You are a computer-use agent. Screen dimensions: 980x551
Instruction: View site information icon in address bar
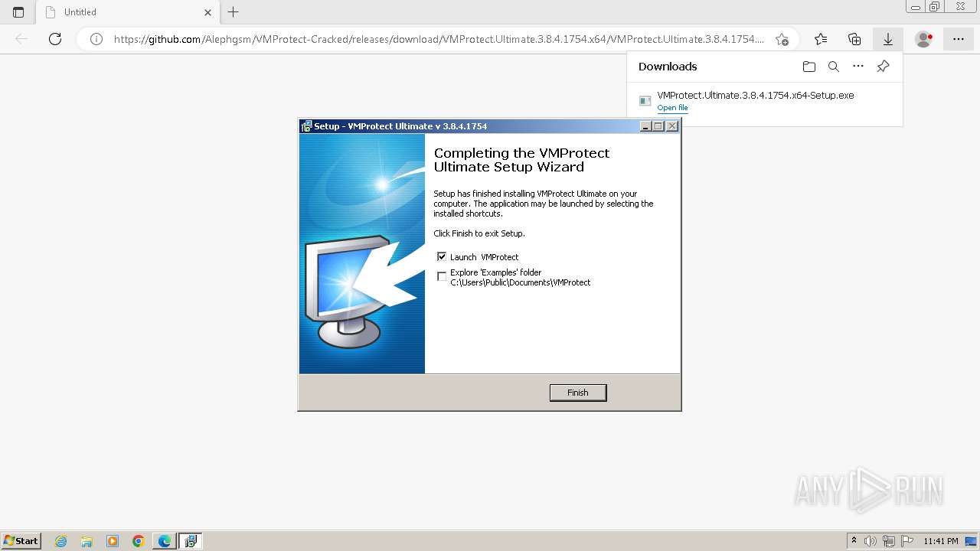[x=96, y=39]
